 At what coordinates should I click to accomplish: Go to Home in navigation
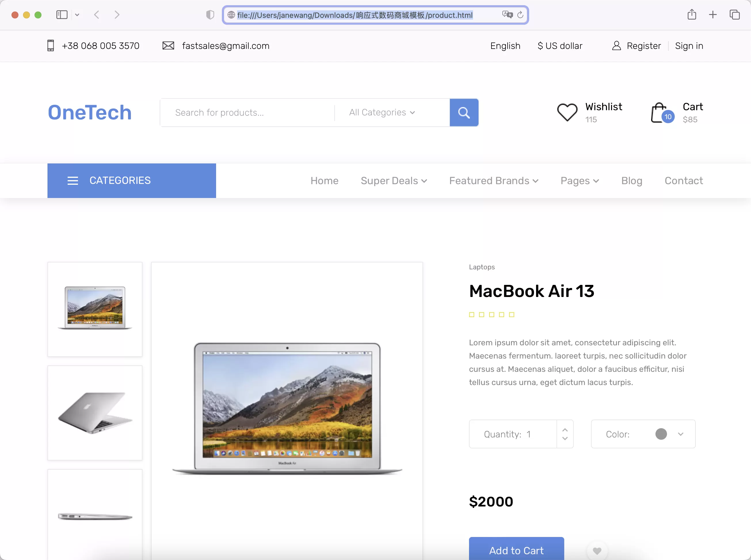(324, 181)
